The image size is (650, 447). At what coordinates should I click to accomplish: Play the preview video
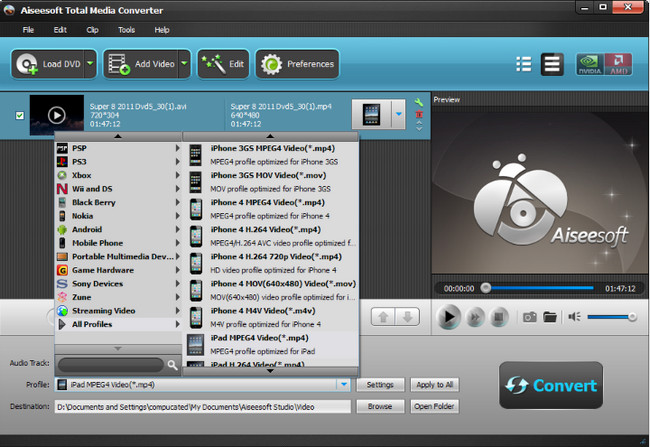(x=449, y=317)
